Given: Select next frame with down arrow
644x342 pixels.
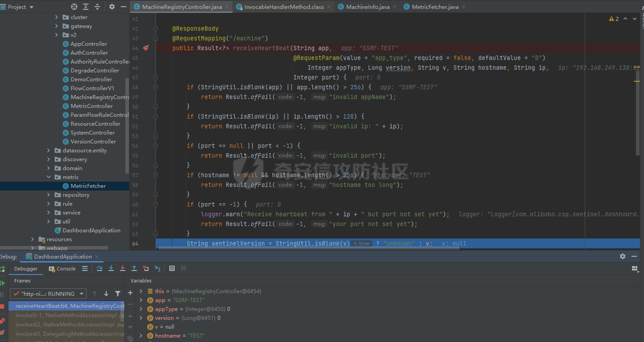Looking at the screenshot, I should tap(106, 294).
